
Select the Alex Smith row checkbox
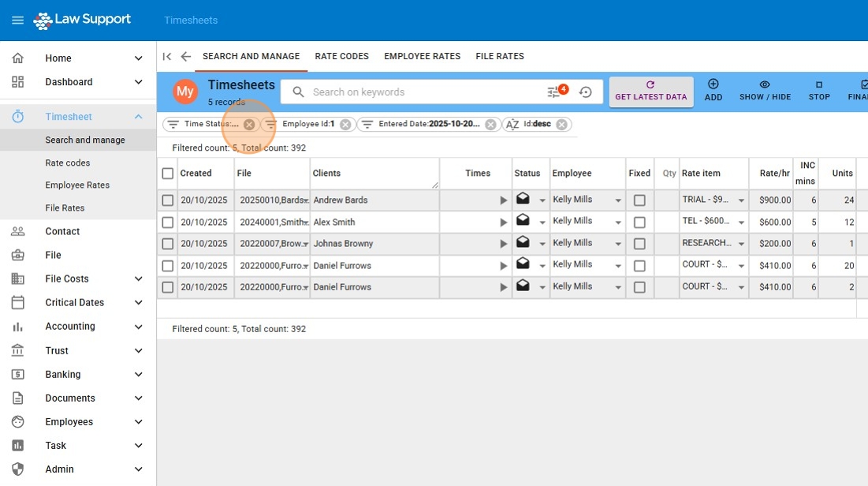coord(167,222)
